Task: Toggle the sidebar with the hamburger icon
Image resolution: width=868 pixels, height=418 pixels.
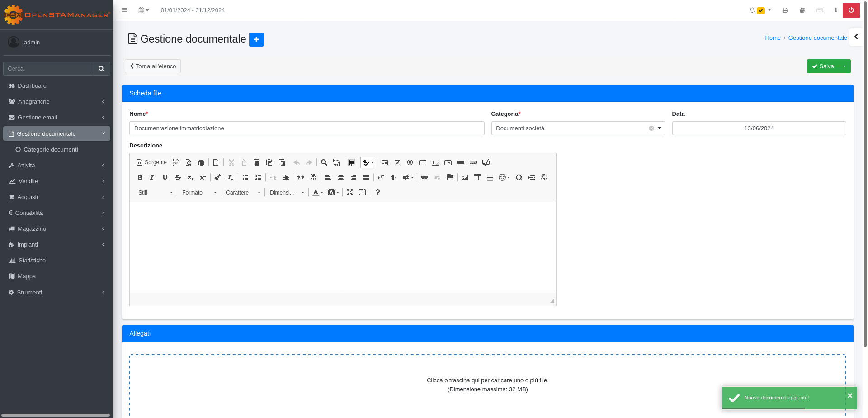Action: [124, 10]
